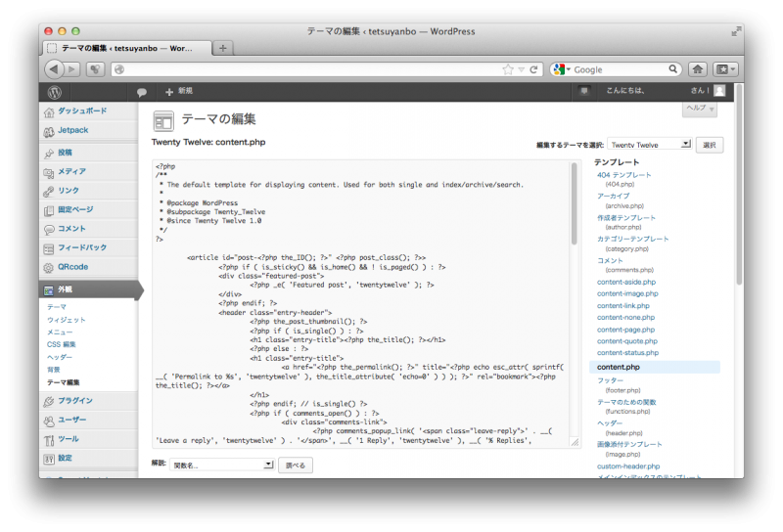Screen dimensions: 783x532
Task: Click the Google search magnifier icon
Action: click(x=673, y=68)
